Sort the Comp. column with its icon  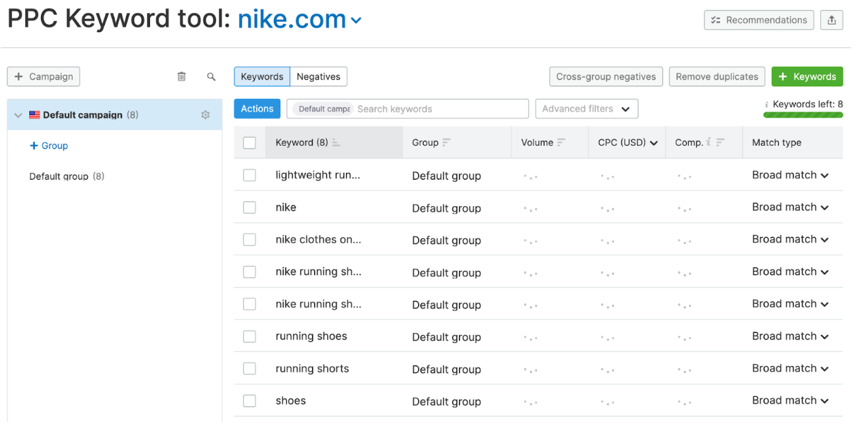[720, 143]
